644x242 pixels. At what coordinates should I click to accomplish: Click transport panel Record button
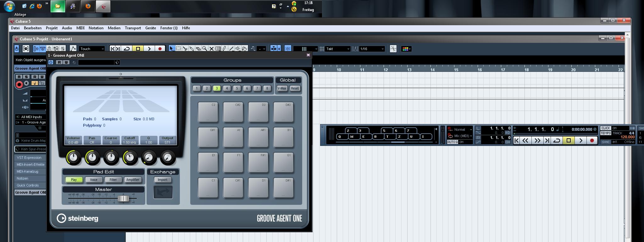[592, 141]
